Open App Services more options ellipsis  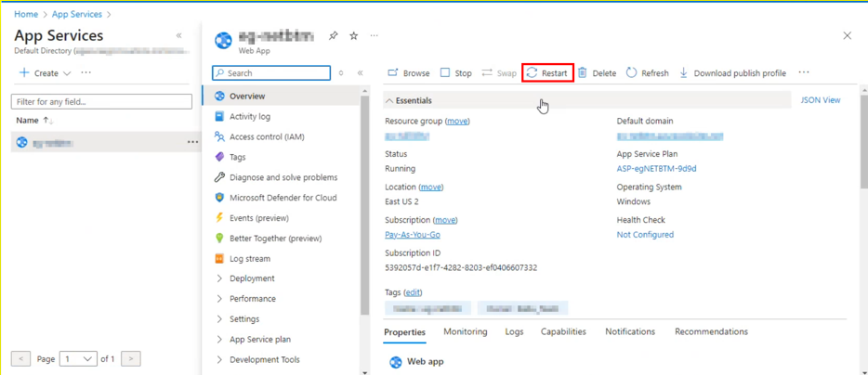coord(85,72)
